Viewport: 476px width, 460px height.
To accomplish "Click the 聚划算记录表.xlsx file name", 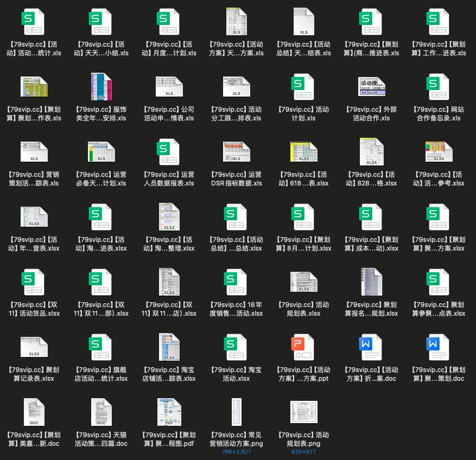I will coord(34,374).
